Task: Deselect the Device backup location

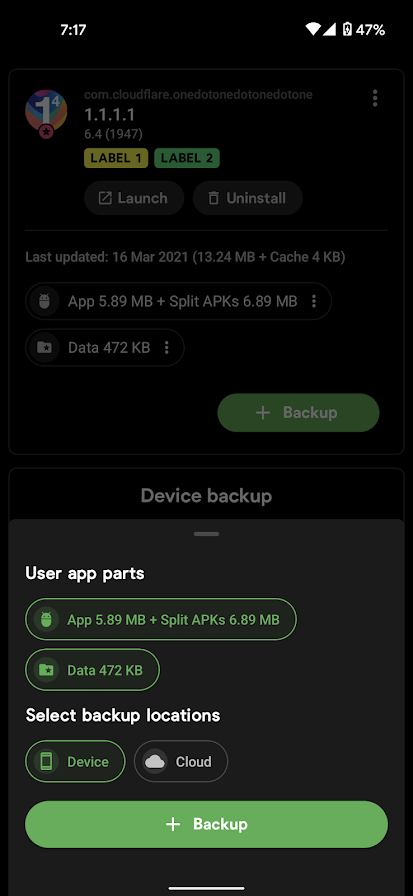Action: [75, 761]
